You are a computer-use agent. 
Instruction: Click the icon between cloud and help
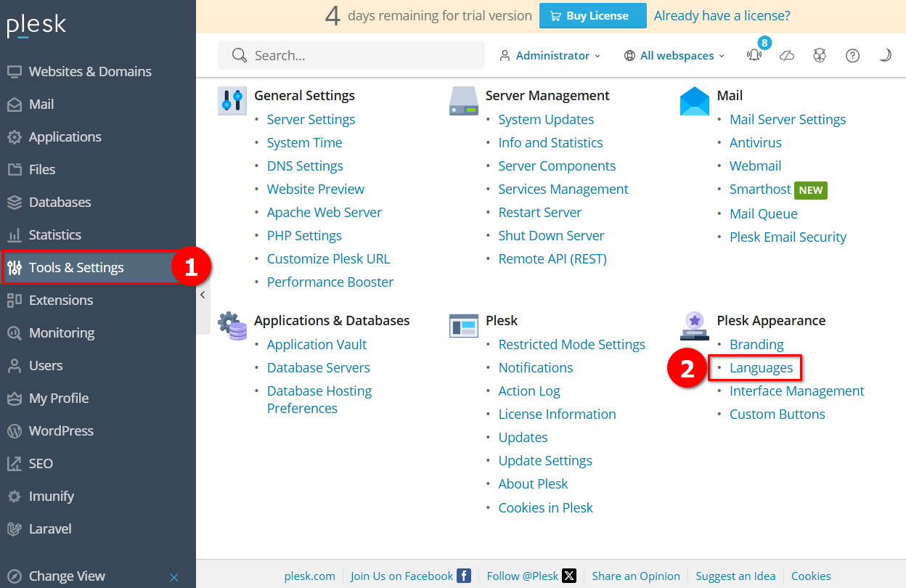coord(820,56)
